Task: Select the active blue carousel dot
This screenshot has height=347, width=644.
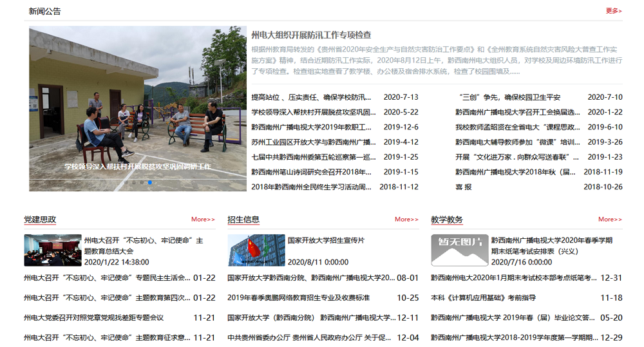Action: coord(150,182)
